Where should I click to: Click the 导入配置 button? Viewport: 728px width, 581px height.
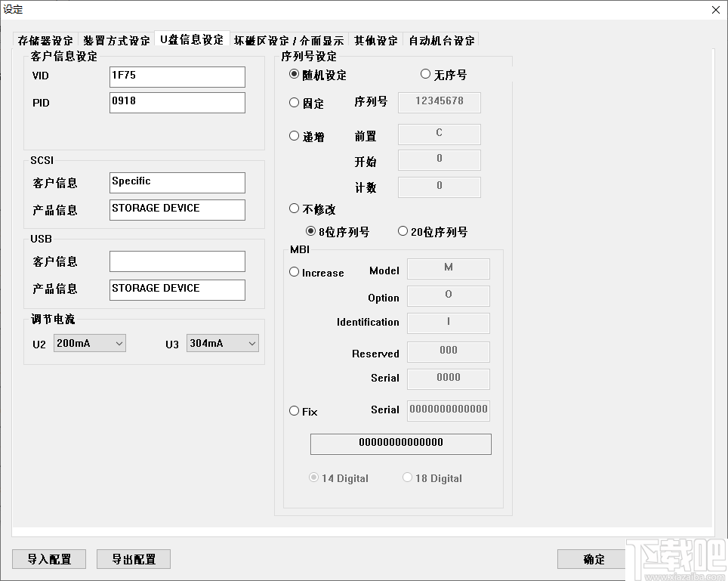pos(48,559)
